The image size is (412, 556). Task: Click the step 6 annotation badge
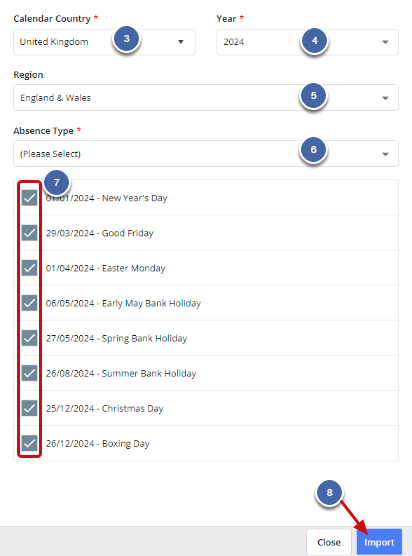click(x=313, y=150)
